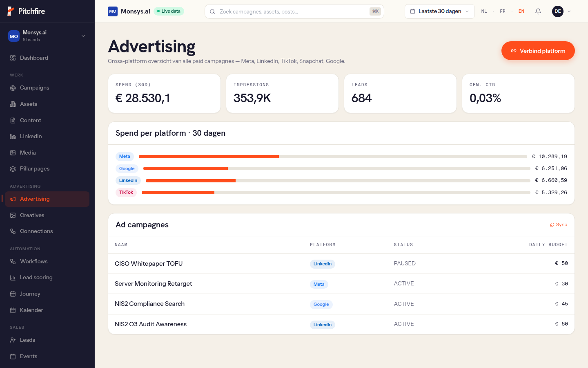Click the Gem. CTR 0,03% card
588x368 pixels.
518,93
